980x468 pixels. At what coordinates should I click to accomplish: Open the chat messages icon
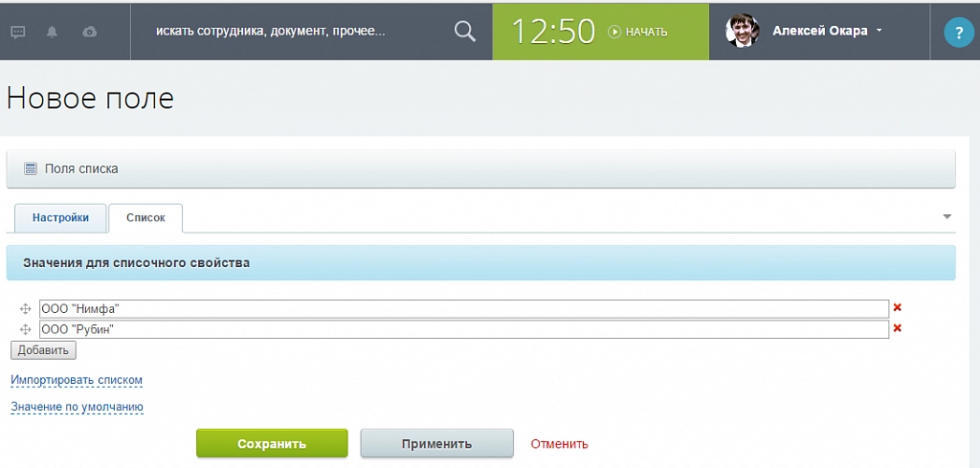[x=18, y=32]
